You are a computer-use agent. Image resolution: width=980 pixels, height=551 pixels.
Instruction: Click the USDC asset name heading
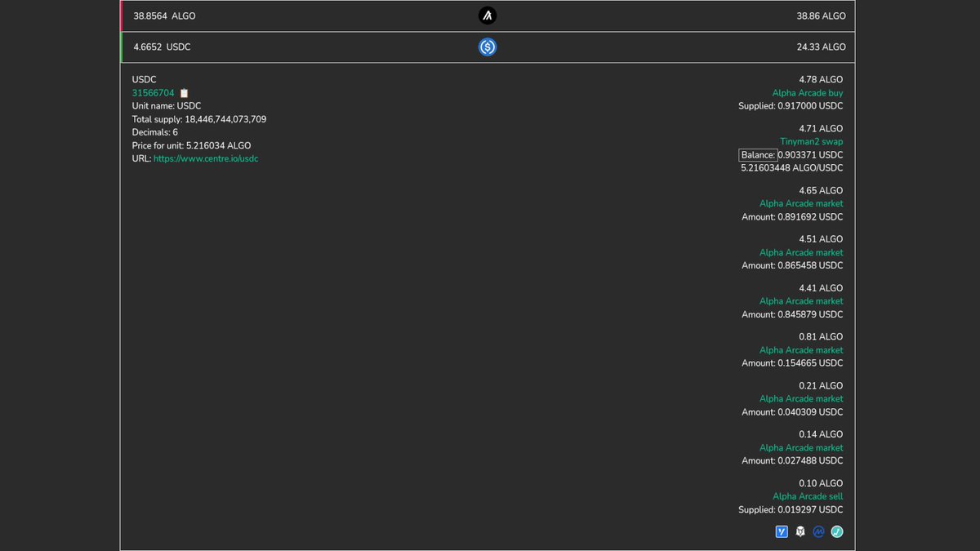[145, 80]
